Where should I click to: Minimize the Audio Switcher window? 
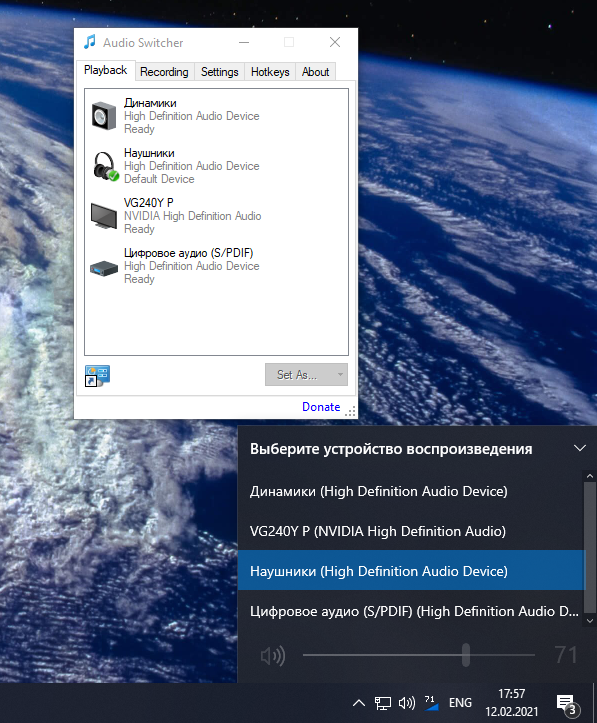(244, 42)
